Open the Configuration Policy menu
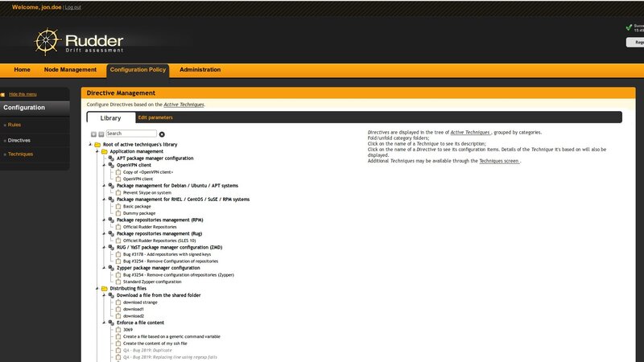The width and height of the screenshot is (644, 362). pos(138,70)
